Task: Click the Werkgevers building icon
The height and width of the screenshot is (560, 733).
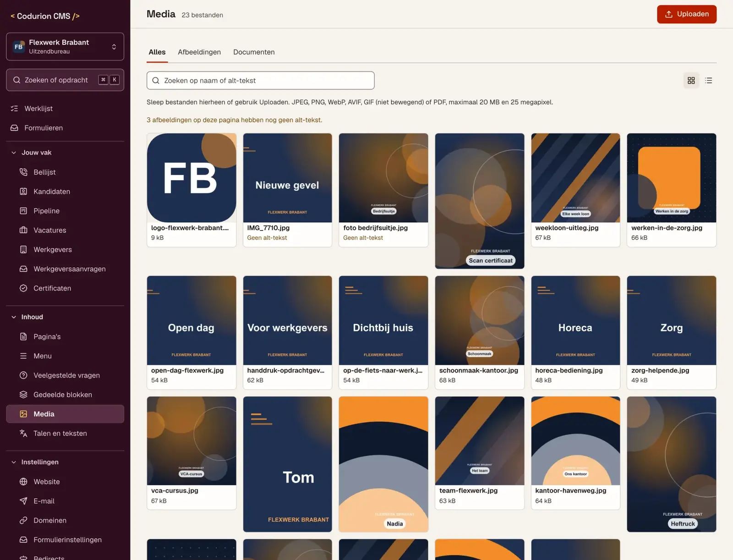Action: pyautogui.click(x=23, y=250)
